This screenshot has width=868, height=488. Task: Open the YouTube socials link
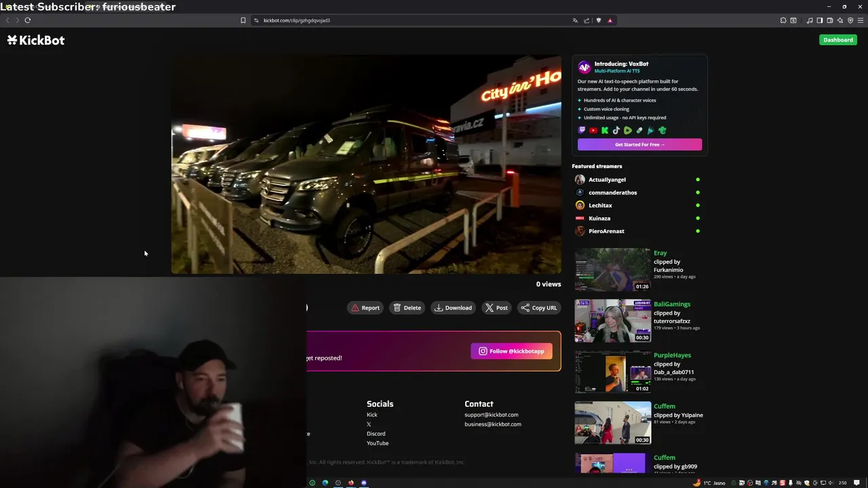pyautogui.click(x=378, y=443)
